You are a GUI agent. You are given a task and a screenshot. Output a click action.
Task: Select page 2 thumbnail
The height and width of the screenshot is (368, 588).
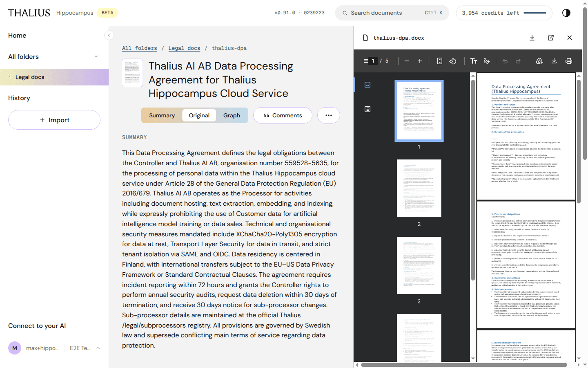419,188
